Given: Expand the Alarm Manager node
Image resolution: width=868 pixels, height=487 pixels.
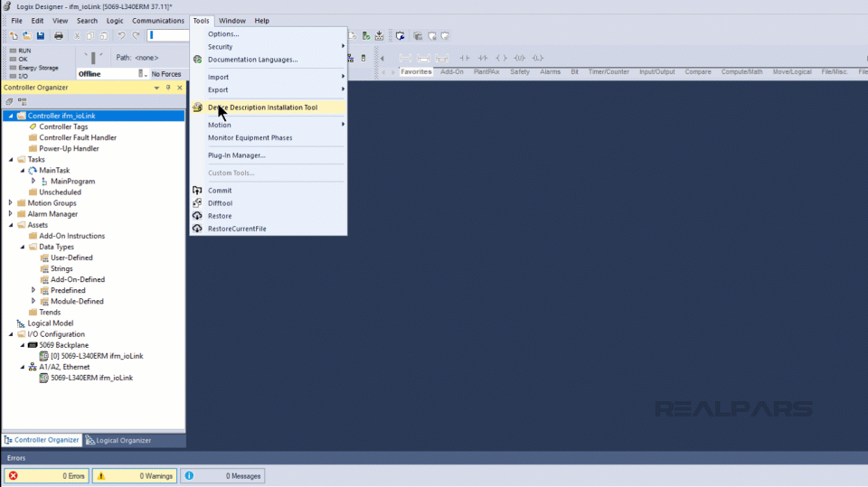Looking at the screenshot, I should pos(11,213).
